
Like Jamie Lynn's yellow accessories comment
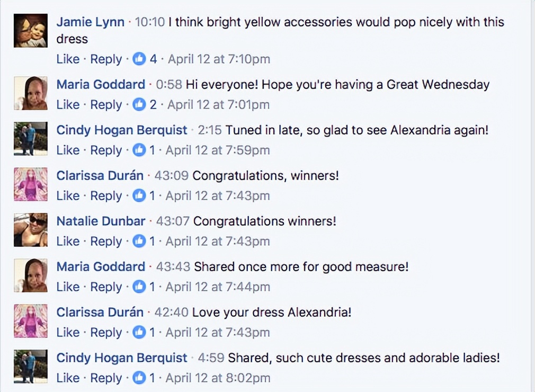click(68, 59)
